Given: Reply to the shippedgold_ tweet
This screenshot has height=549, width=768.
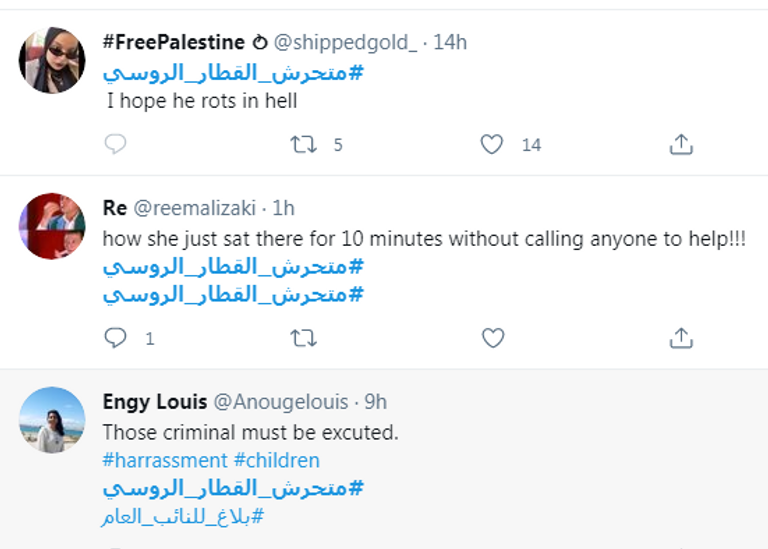Looking at the screenshot, I should coord(116,145).
